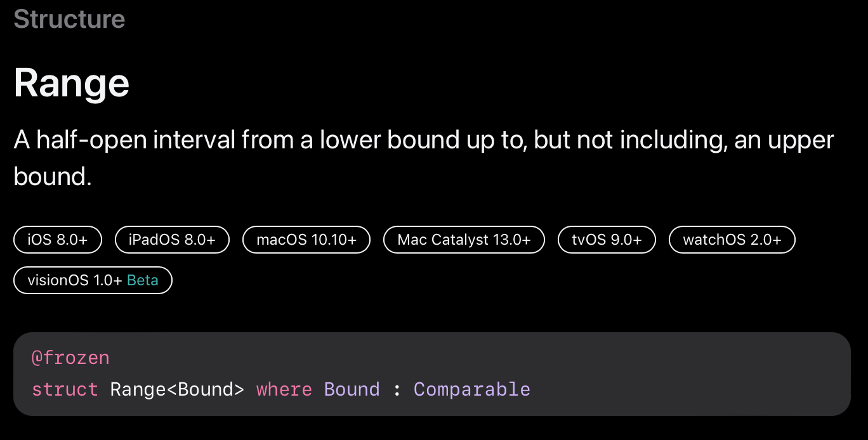Click the tvOS 9.0+ availability badge
868x440 pixels.
pos(607,240)
